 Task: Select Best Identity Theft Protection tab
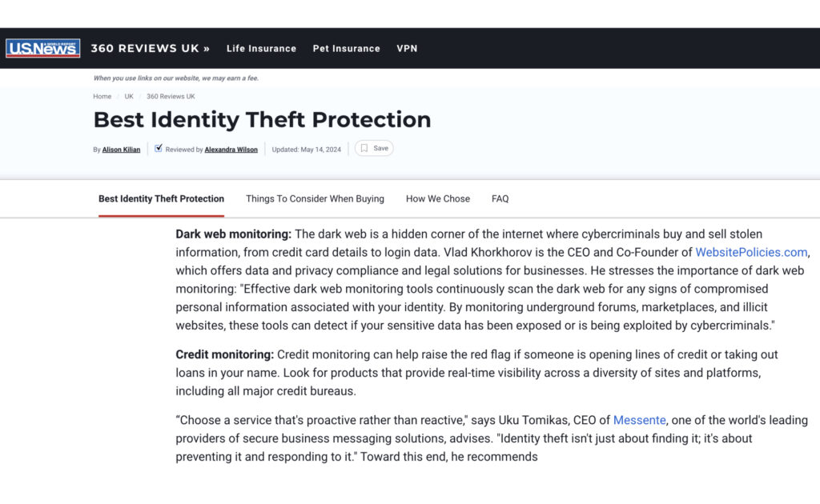(161, 198)
